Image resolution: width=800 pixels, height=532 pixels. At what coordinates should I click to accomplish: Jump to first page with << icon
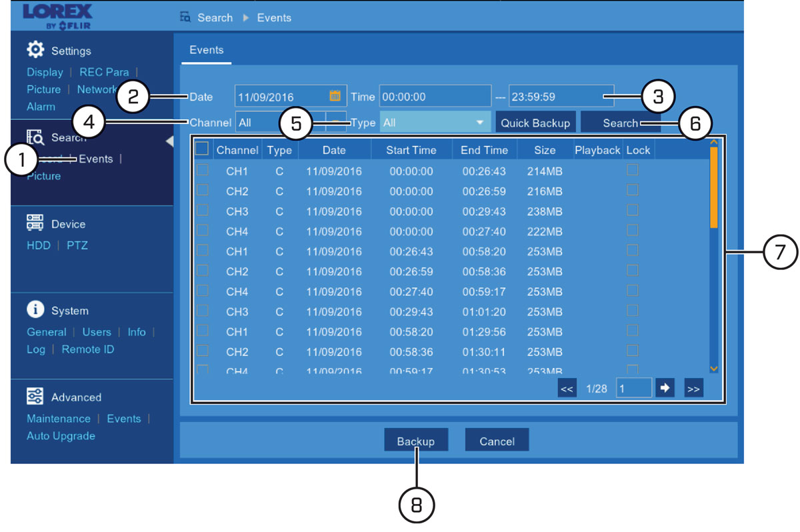(x=567, y=389)
